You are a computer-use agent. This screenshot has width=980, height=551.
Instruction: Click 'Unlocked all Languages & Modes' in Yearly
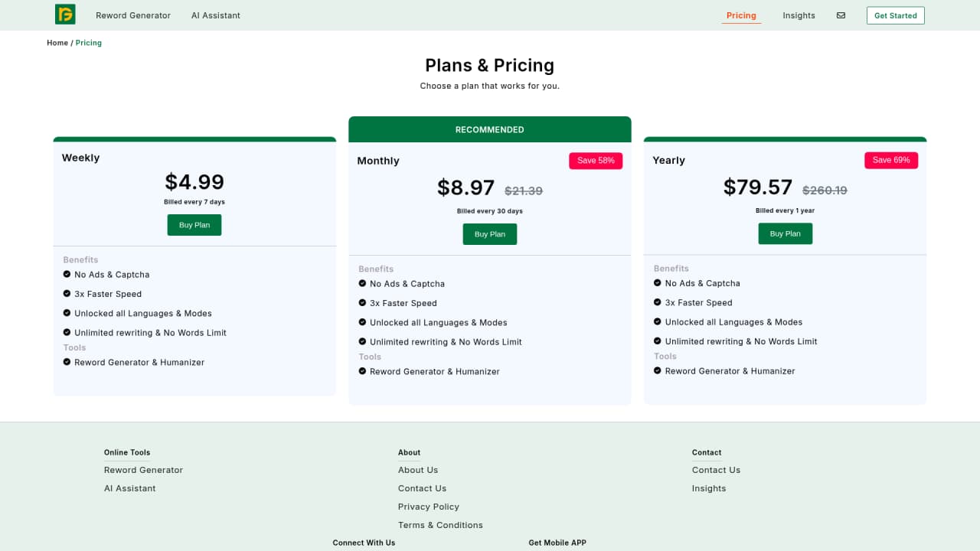[733, 322]
